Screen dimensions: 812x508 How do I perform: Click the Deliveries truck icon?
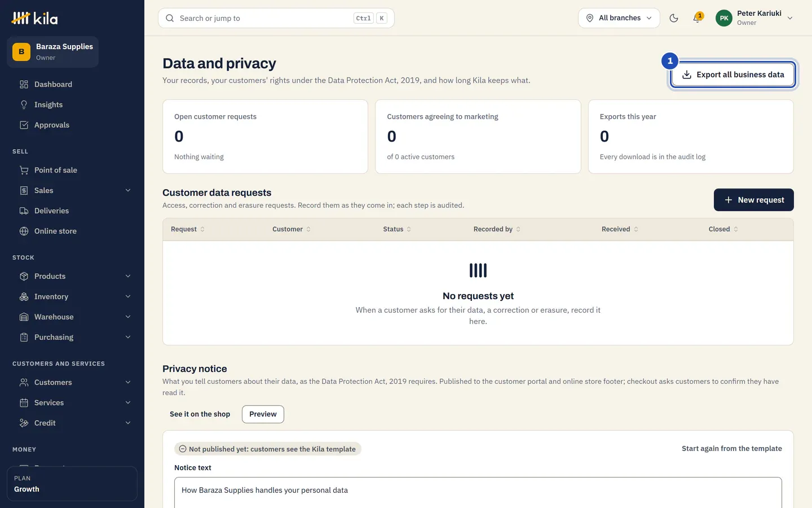coord(24,211)
